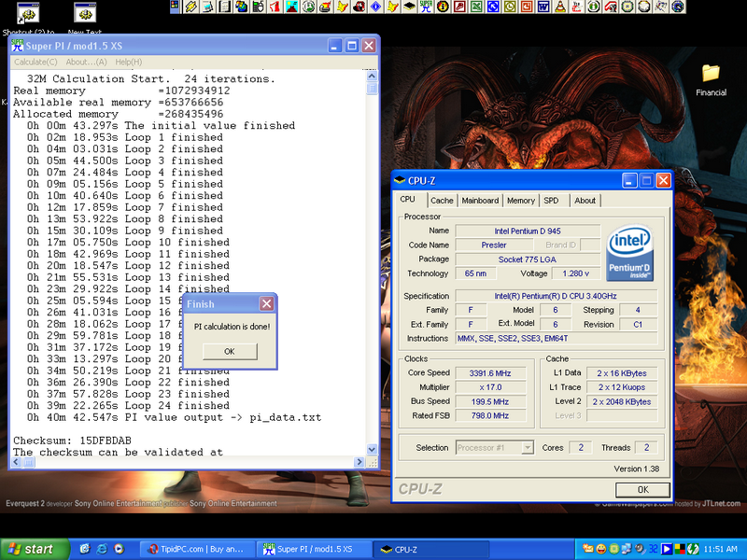Open Windows Media Player in quick launch
Screen dimensions: 747x560
click(119, 549)
